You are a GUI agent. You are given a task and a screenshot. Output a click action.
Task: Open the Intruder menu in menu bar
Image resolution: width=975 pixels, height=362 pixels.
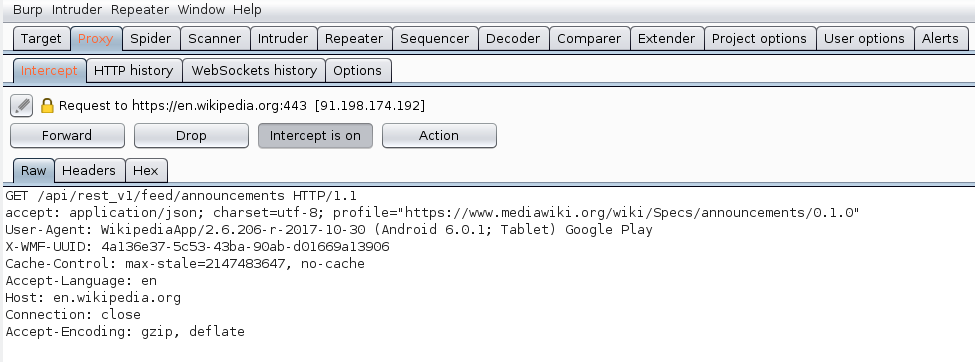(76, 9)
